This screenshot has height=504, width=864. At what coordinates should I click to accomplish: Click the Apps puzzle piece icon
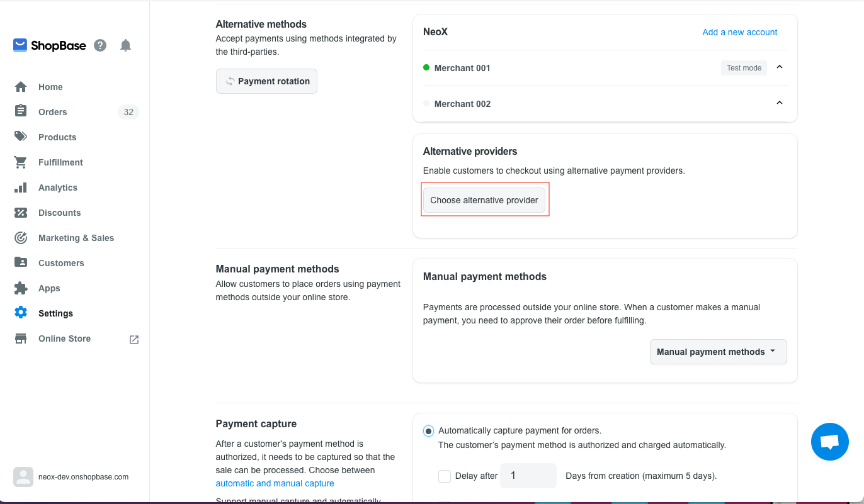(x=21, y=288)
